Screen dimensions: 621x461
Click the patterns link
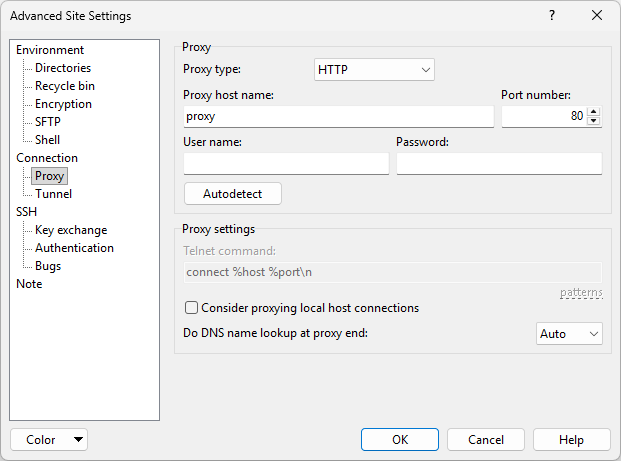coord(581,293)
